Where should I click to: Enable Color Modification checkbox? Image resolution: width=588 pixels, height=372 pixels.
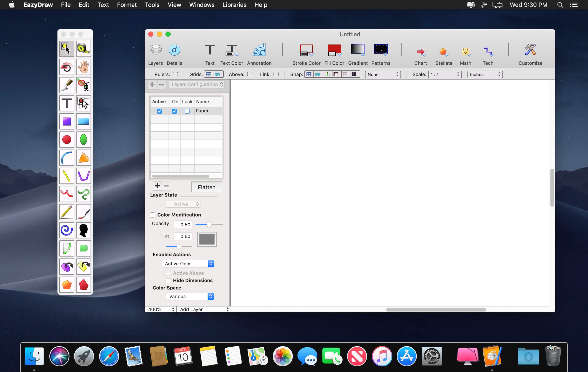click(153, 215)
